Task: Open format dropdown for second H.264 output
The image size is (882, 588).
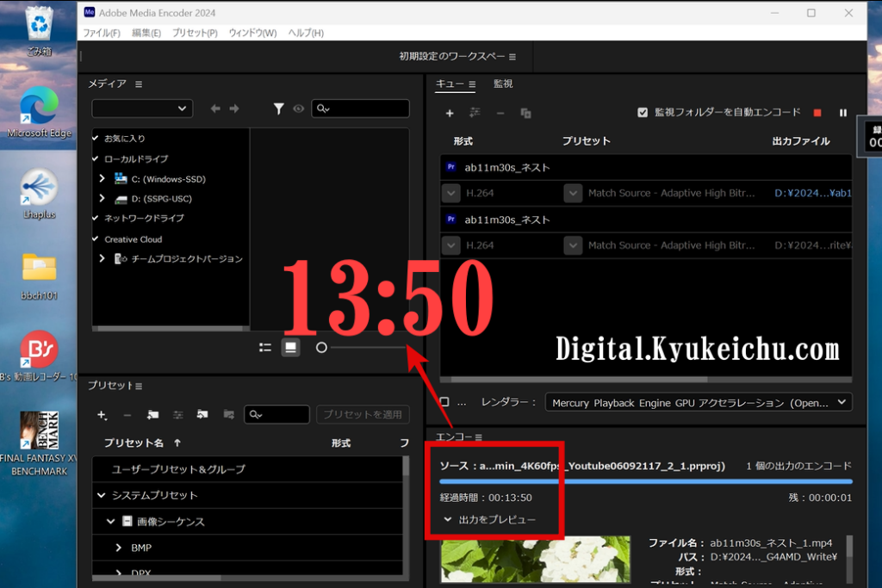Action: 451,245
